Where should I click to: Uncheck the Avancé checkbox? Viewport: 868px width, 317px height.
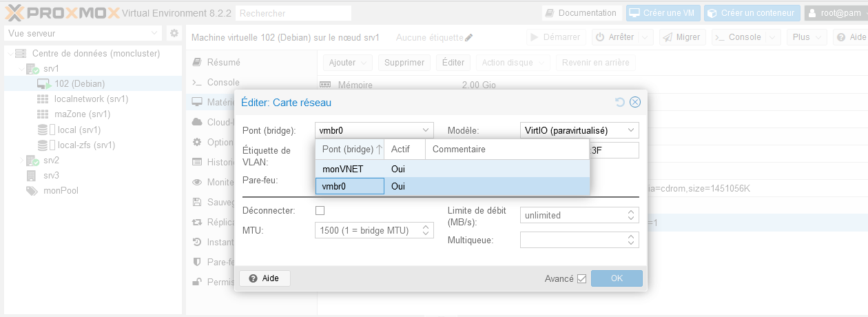tap(581, 278)
